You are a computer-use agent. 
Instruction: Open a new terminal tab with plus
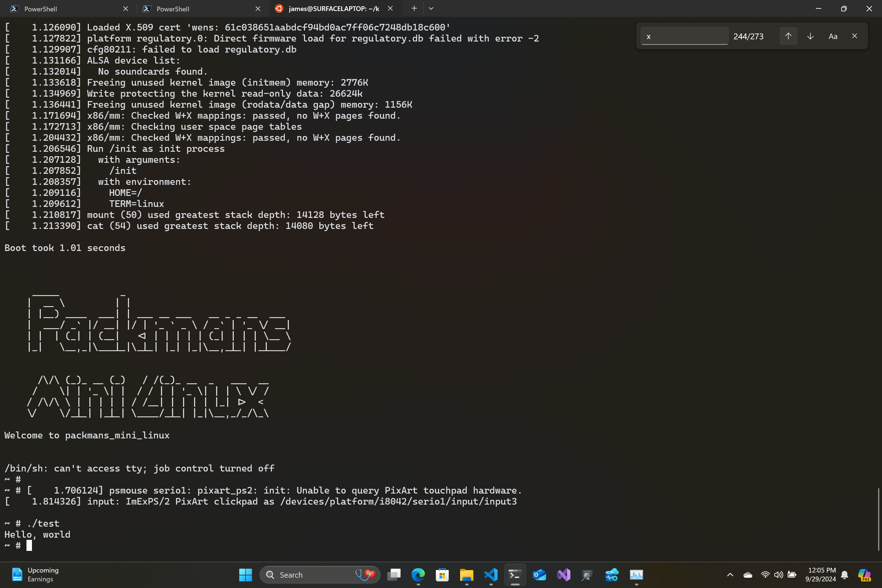point(414,8)
